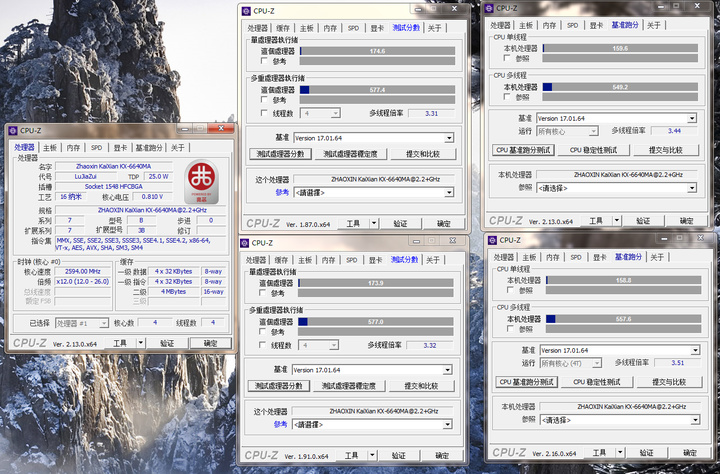Click Socket 1548 HFCBGA 插槽 value
Viewport: 720px width, 474px height.
114,186
